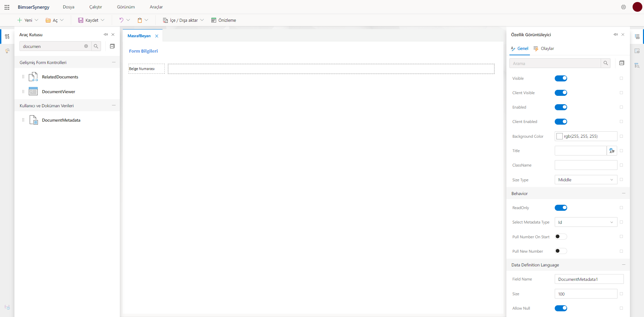
Task: Expand the Kaydet dropdown arrow
Action: [x=103, y=20]
